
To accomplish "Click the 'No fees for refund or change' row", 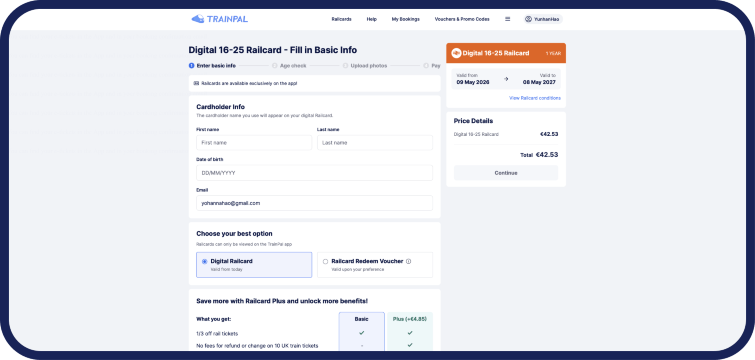I will pos(257,346).
